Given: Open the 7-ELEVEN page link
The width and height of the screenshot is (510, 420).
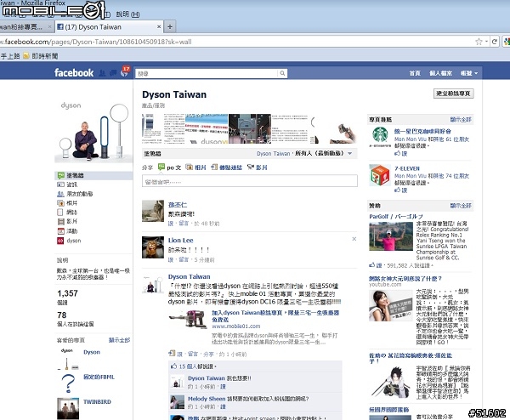Looking at the screenshot, I should coord(407,168).
